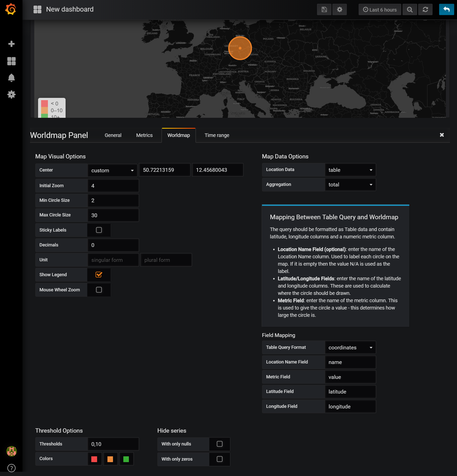The width and height of the screenshot is (457, 476).
Task: Click the Grafana logo in sidebar
Action: coord(11,9)
